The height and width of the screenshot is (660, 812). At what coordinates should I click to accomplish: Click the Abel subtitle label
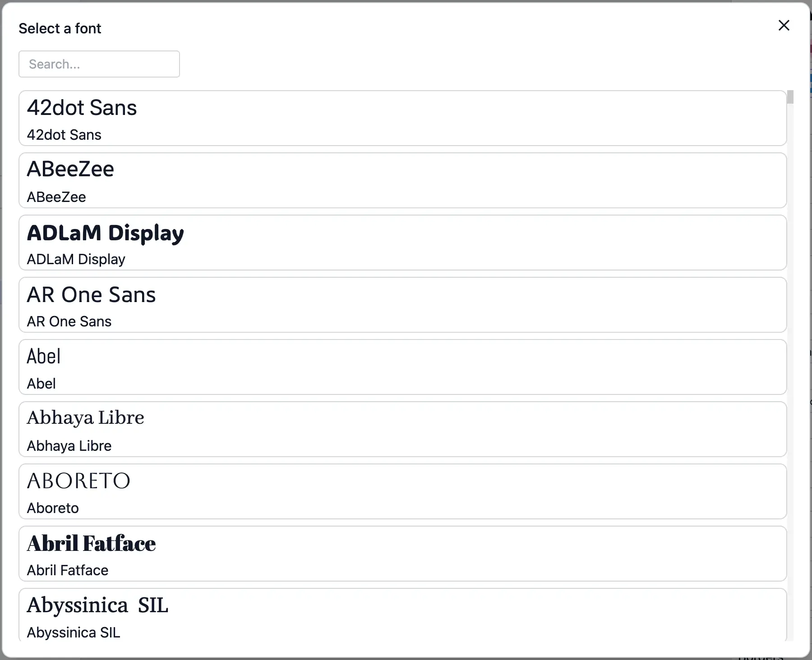click(x=42, y=383)
